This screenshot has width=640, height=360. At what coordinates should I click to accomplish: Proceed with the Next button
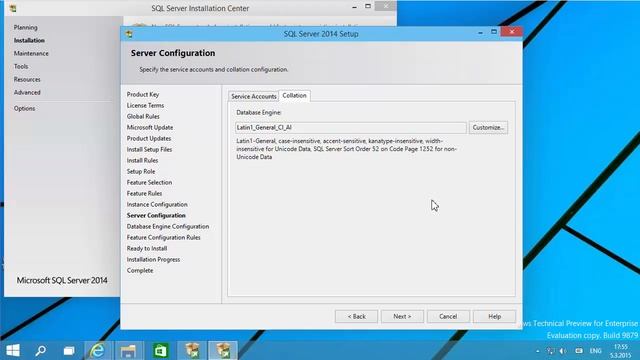pos(402,316)
